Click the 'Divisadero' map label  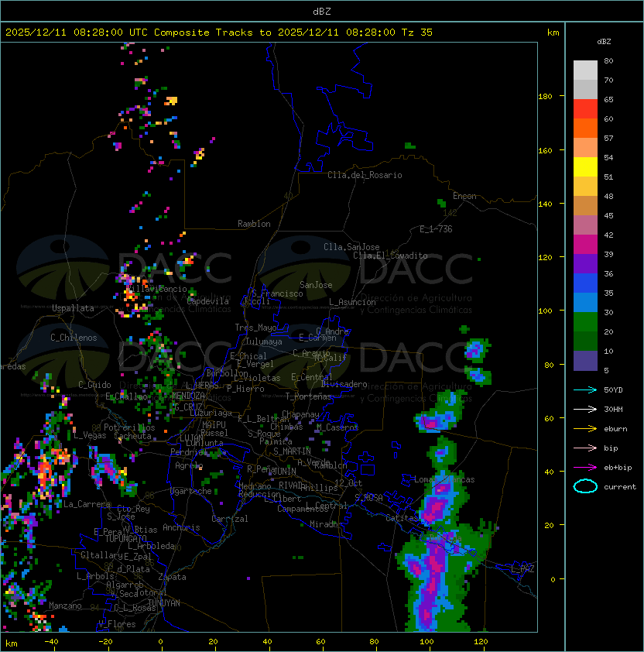[344, 384]
